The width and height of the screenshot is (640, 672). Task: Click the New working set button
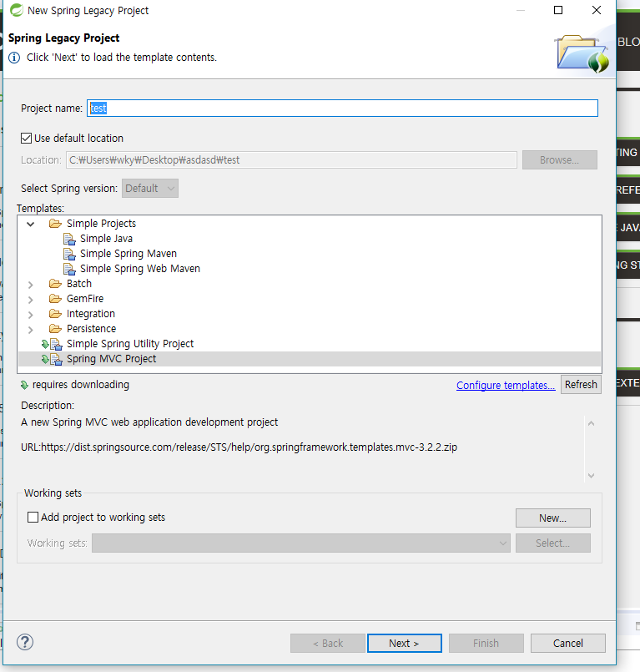[553, 518]
